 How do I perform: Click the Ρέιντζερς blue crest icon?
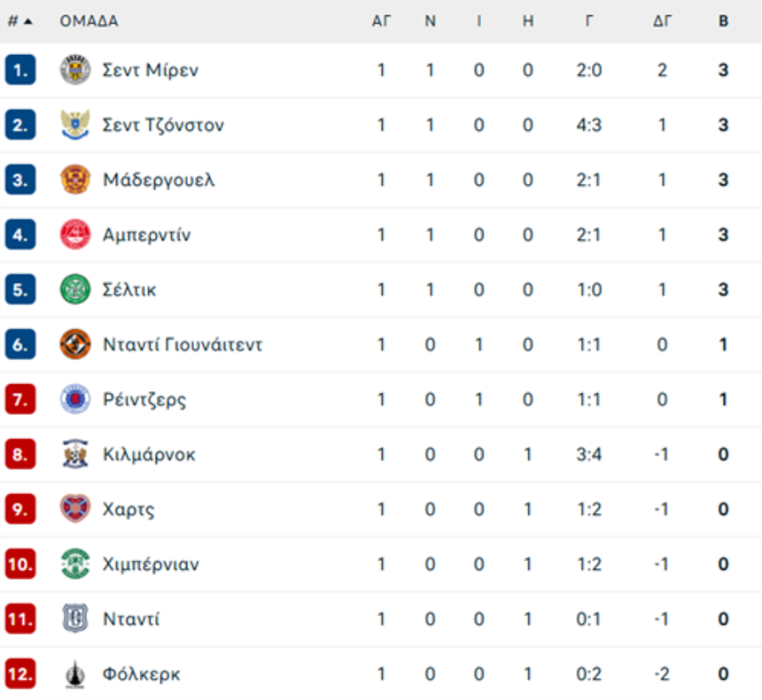(x=75, y=399)
